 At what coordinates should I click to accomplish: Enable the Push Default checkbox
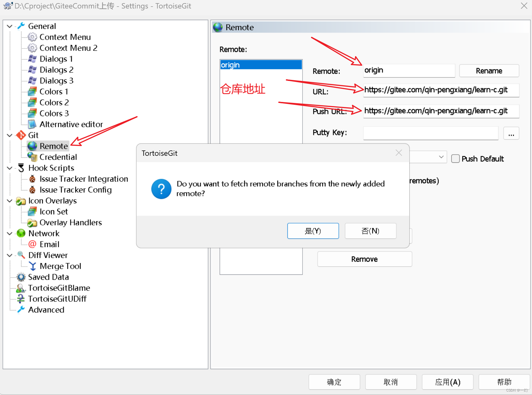(456, 159)
